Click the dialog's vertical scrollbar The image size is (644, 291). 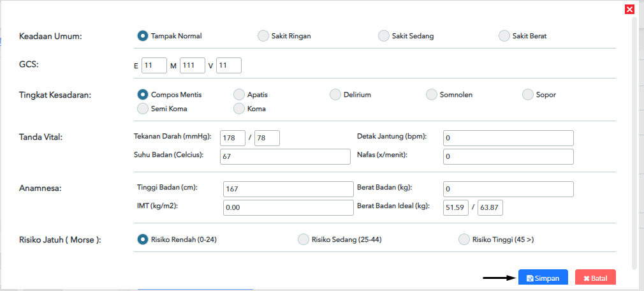coord(634,144)
